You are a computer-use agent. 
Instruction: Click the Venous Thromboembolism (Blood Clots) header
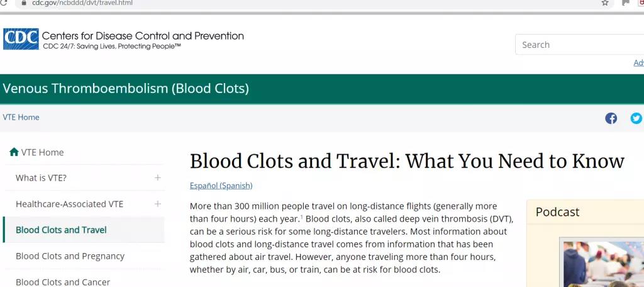126,88
